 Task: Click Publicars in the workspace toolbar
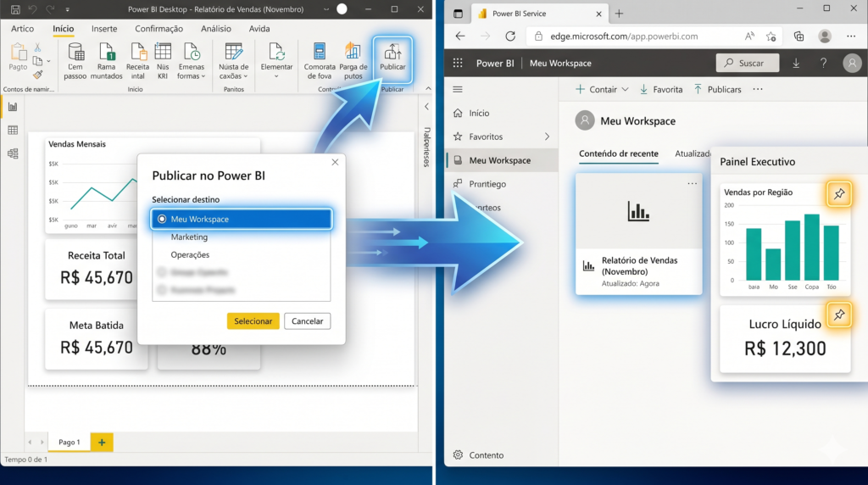[x=717, y=89]
